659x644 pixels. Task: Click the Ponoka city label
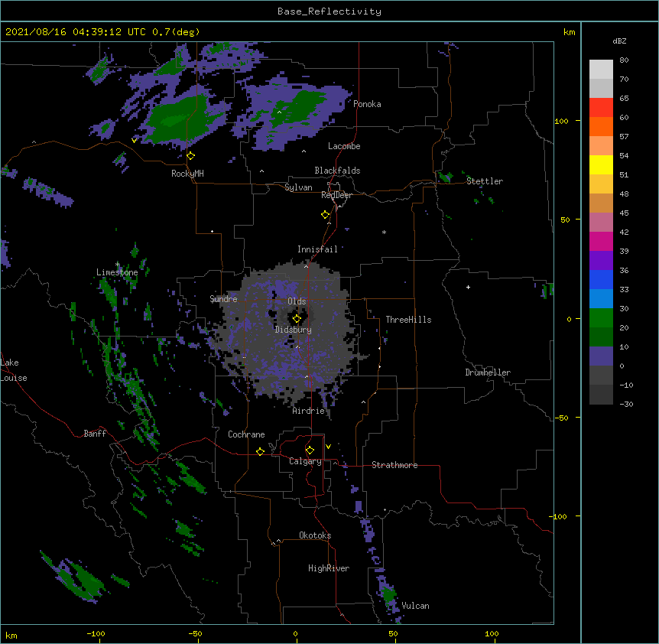tap(367, 104)
